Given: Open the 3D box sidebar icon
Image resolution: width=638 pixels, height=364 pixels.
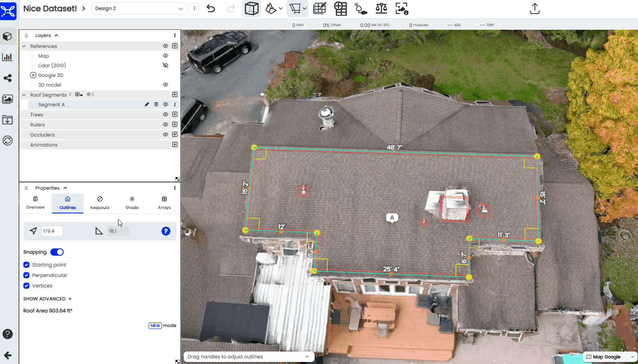Looking at the screenshot, I should [8, 37].
